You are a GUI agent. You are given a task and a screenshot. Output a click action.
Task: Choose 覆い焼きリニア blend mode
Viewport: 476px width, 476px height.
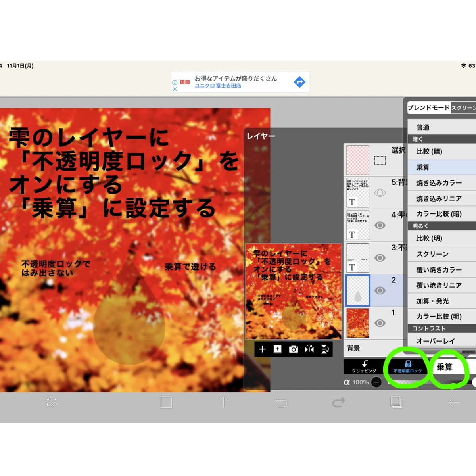click(442, 285)
